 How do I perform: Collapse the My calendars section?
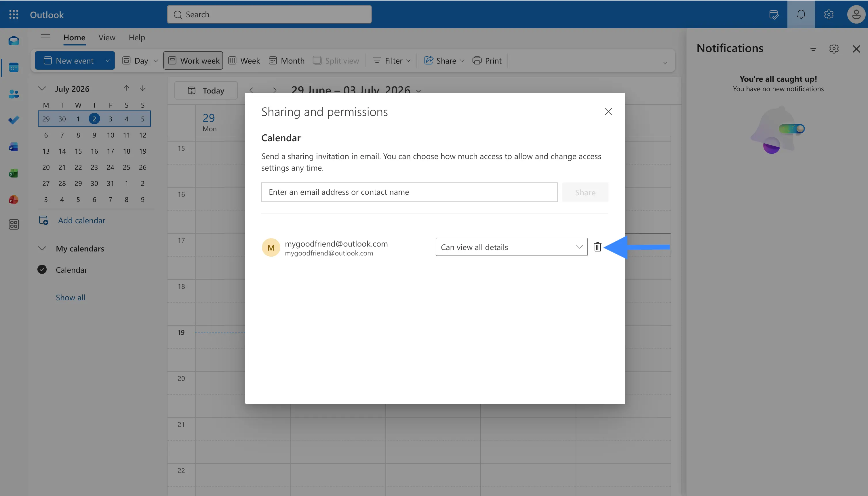(x=42, y=248)
